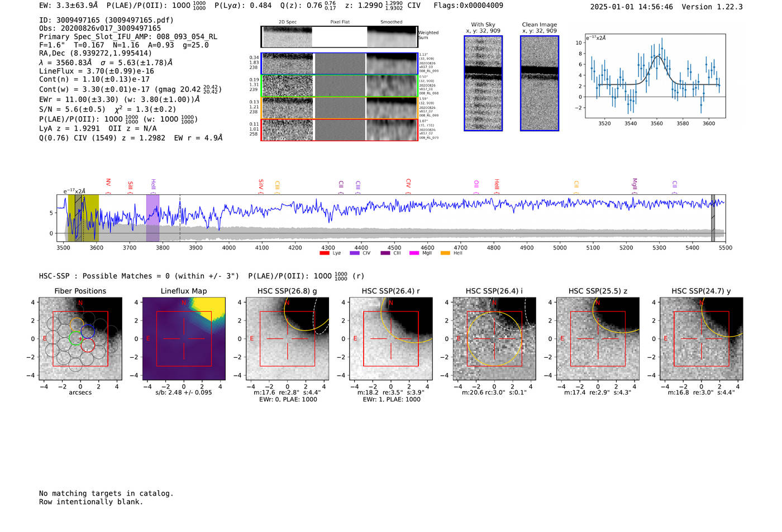Image resolution: width=782 pixels, height=532 pixels.
Task: Click the olive highlighted region in spectrum
Action: [83, 218]
